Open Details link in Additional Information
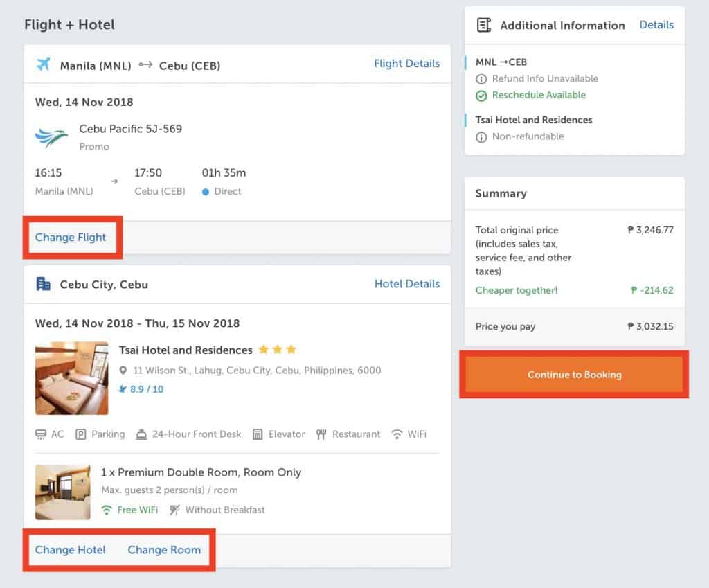Image resolution: width=709 pixels, height=588 pixels. coord(656,25)
